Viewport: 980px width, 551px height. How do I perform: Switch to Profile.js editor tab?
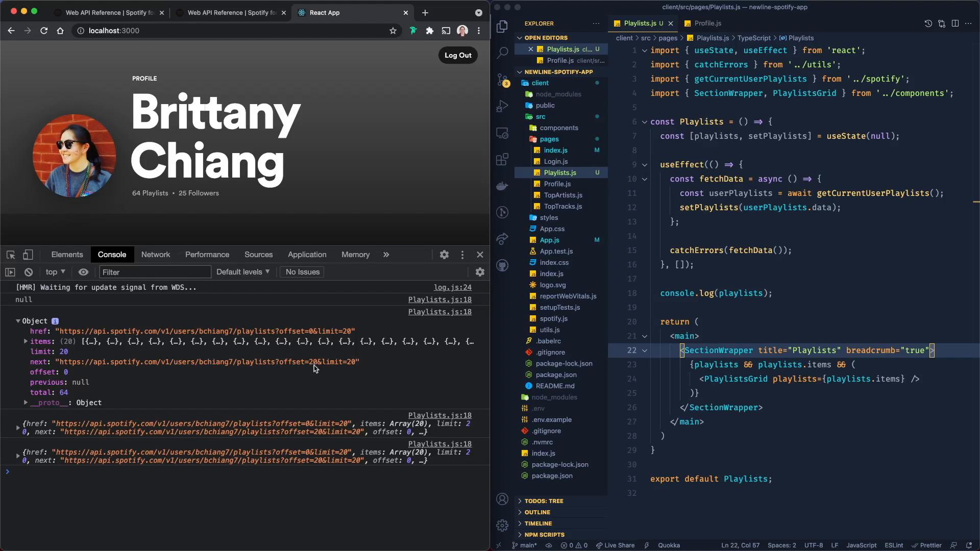pyautogui.click(x=707, y=23)
